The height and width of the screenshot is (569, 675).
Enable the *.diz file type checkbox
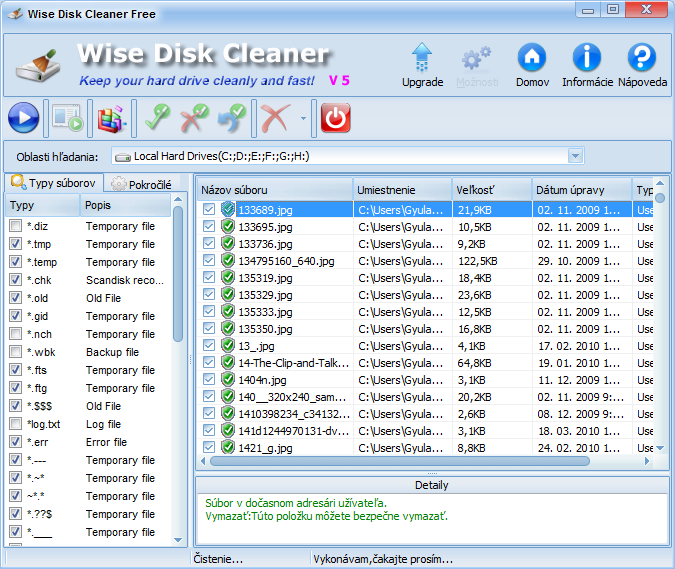[x=15, y=227]
